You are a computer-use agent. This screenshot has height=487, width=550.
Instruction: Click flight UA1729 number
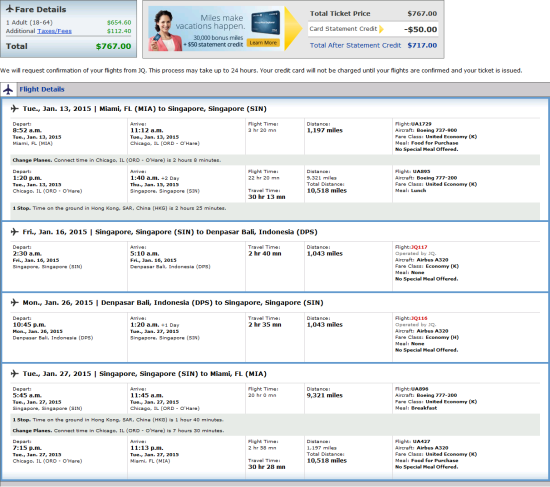pos(421,124)
